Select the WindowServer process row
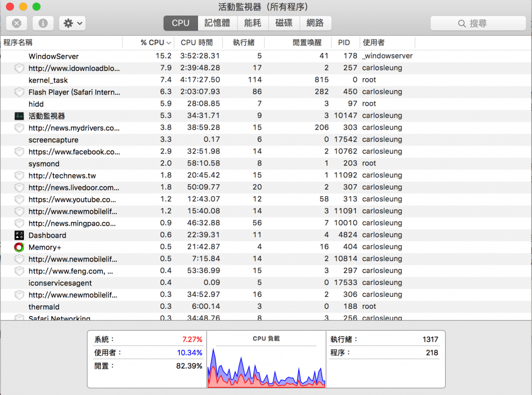Image resolution: width=532 pixels, height=395 pixels. (x=208, y=56)
